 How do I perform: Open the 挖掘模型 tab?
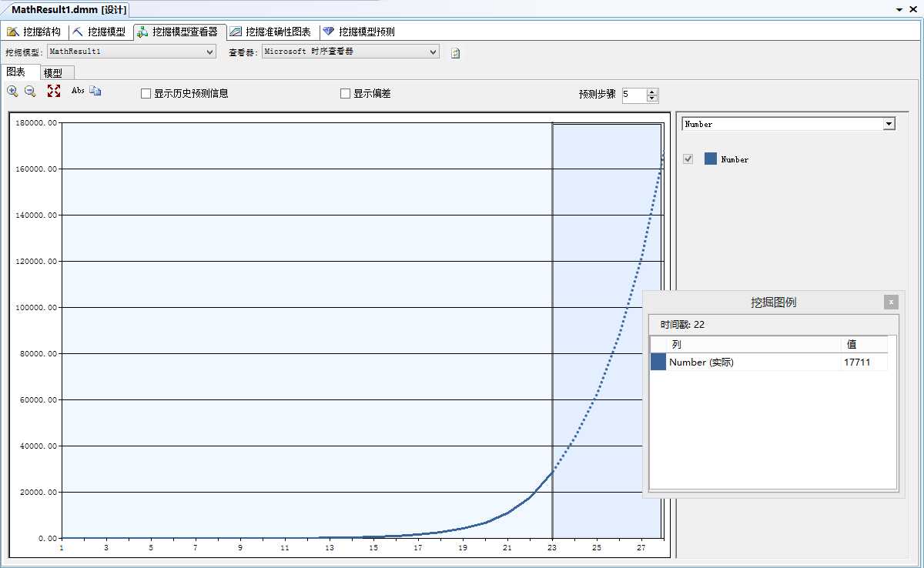click(x=99, y=32)
